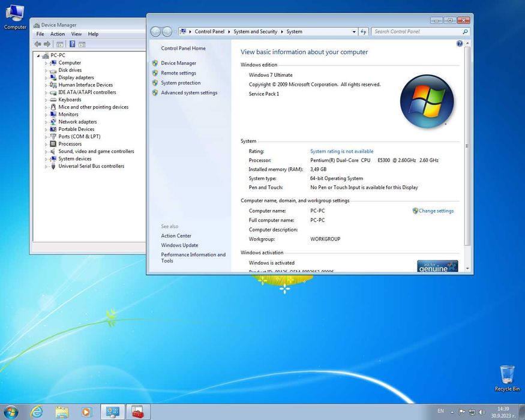Click the Help icon in Device Manager toolbar
The image size is (525, 420).
(x=72, y=44)
